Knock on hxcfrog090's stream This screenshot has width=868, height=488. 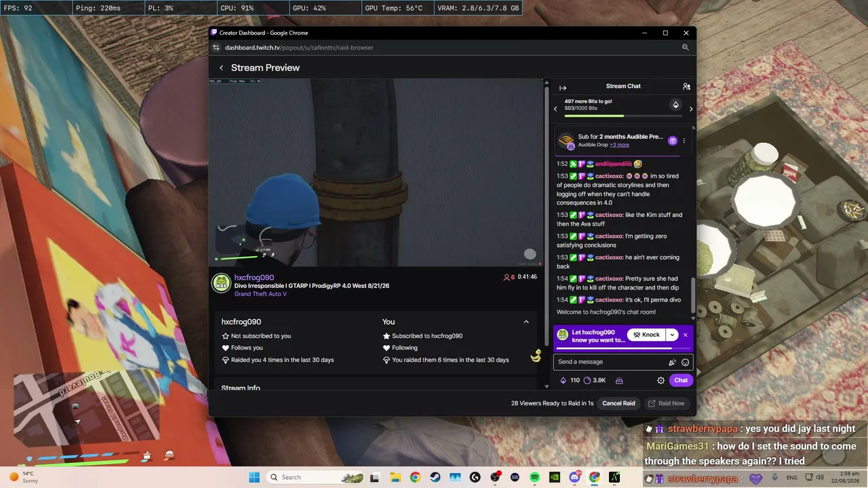(x=646, y=335)
